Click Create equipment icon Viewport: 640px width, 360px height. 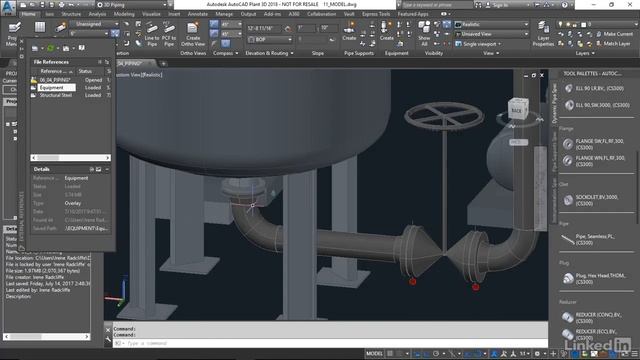pos(386,31)
